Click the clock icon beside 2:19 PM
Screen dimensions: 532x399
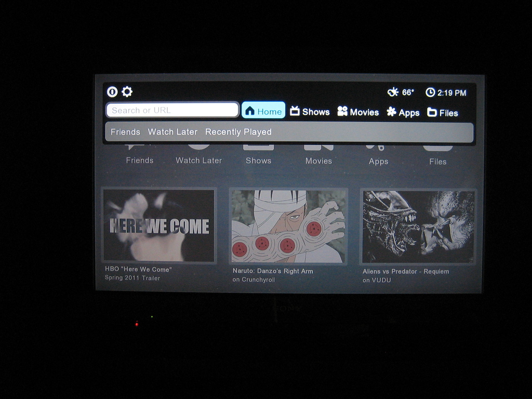(x=430, y=92)
